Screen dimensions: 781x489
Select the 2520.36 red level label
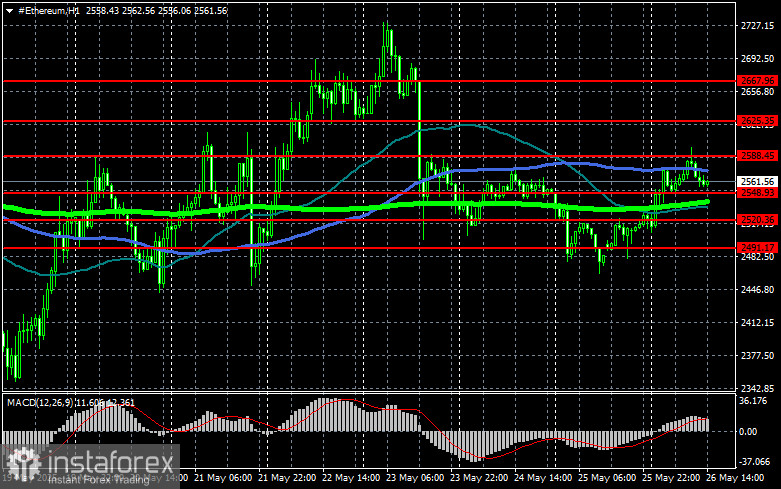pos(757,220)
